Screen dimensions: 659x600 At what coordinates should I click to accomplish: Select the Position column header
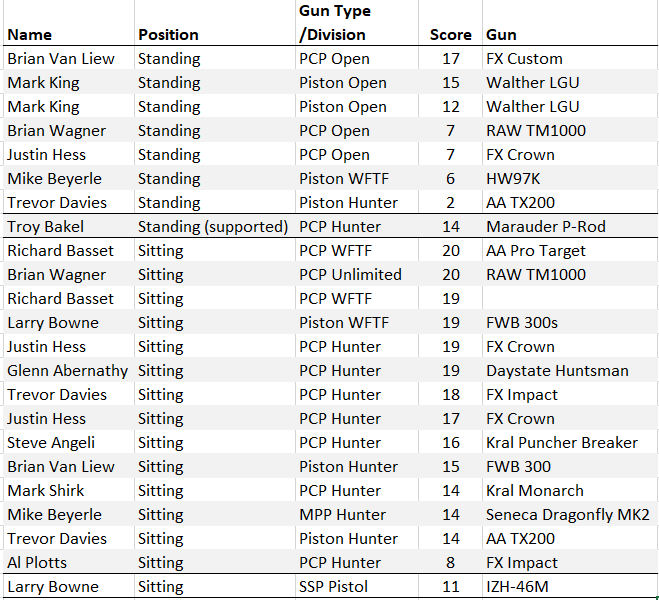[215, 23]
